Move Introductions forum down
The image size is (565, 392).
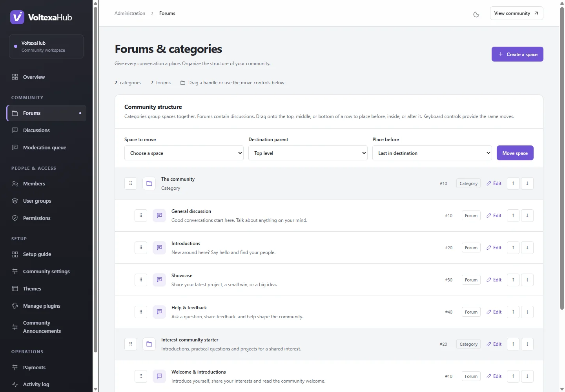527,248
